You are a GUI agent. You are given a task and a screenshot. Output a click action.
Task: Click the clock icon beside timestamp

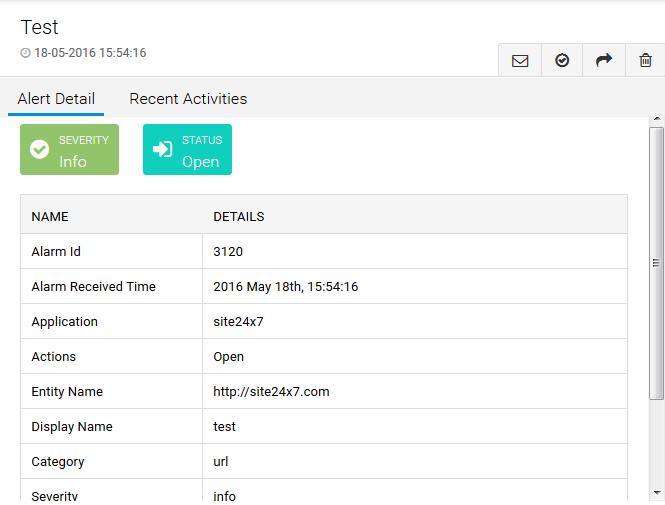point(26,53)
